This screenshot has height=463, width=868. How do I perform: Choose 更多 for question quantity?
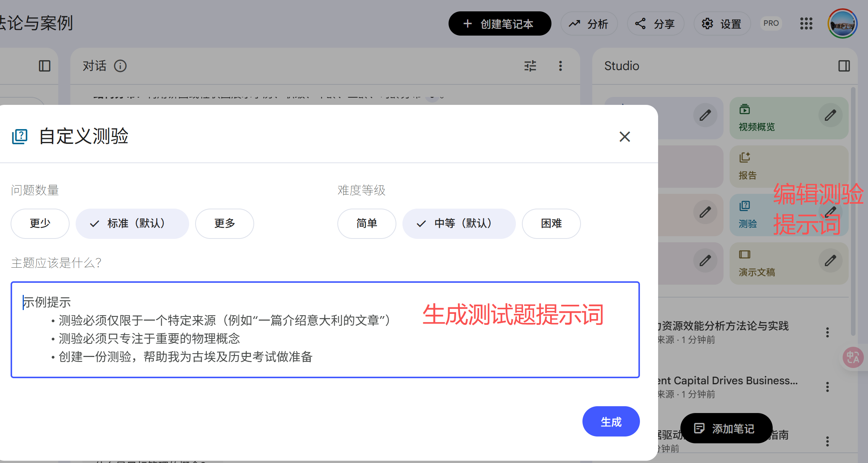224,224
